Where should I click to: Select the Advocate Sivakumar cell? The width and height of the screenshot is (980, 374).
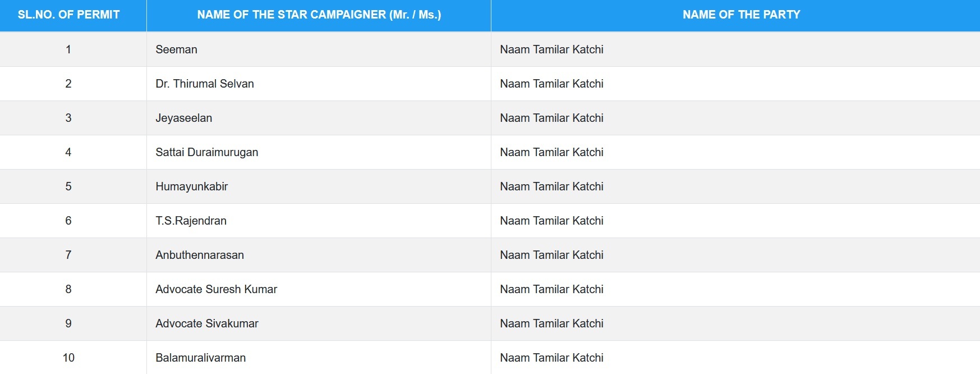point(206,323)
